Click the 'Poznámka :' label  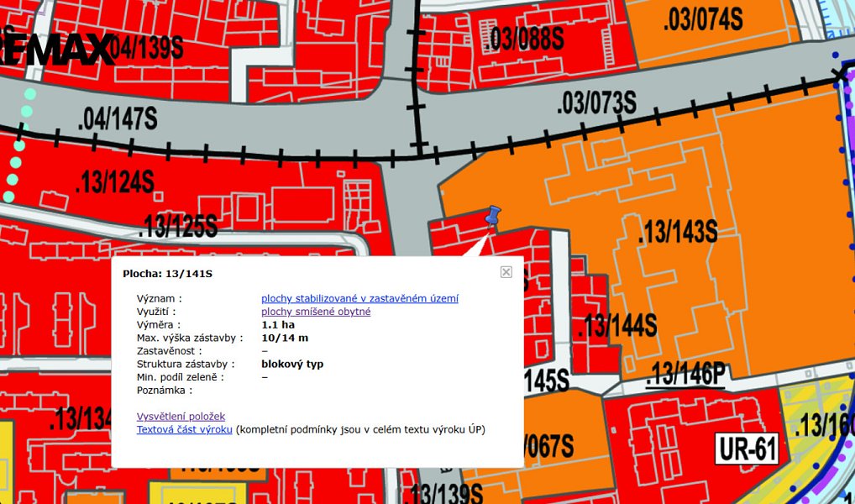pyautogui.click(x=165, y=390)
